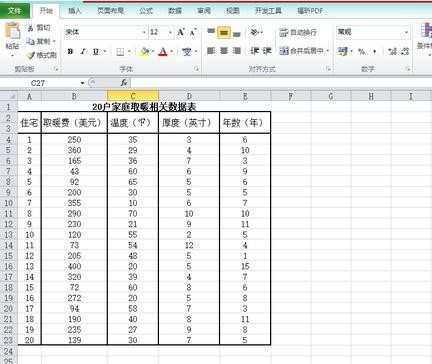Image resolution: width=432 pixels, height=364 pixels.
Task: Click the yellow fill color swatch
Action: (144, 52)
